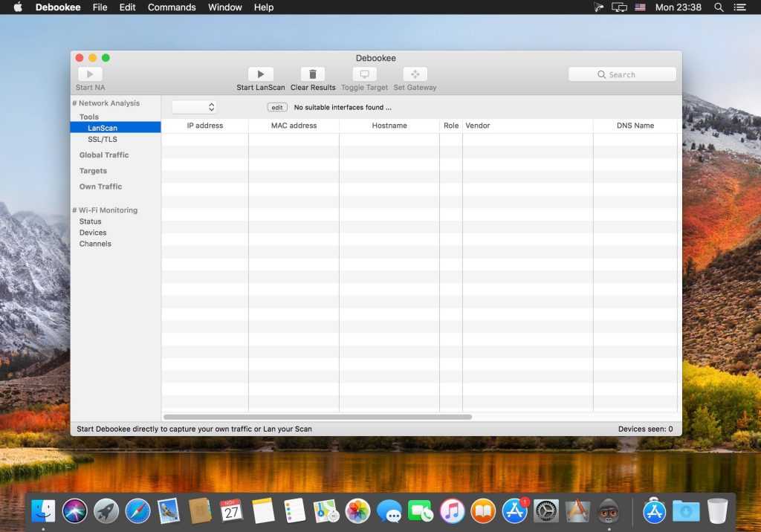The height and width of the screenshot is (532, 761).
Task: Open the Window menu in menu bar
Action: click(224, 7)
